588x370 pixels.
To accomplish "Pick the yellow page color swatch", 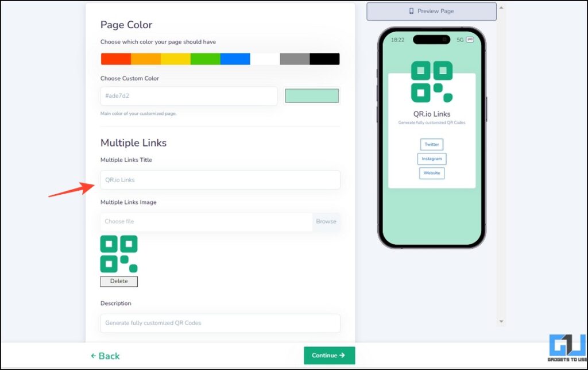I will pyautogui.click(x=176, y=59).
